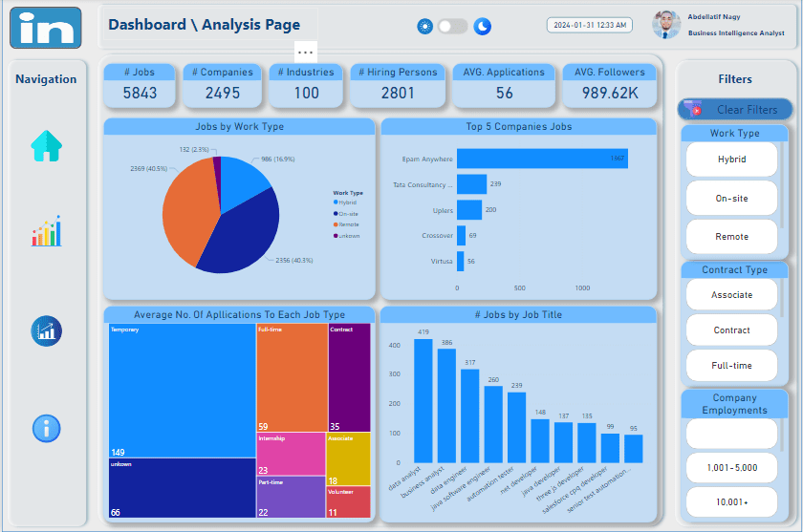Filter by Full-time contract type
The image size is (803, 532).
pyautogui.click(x=731, y=365)
